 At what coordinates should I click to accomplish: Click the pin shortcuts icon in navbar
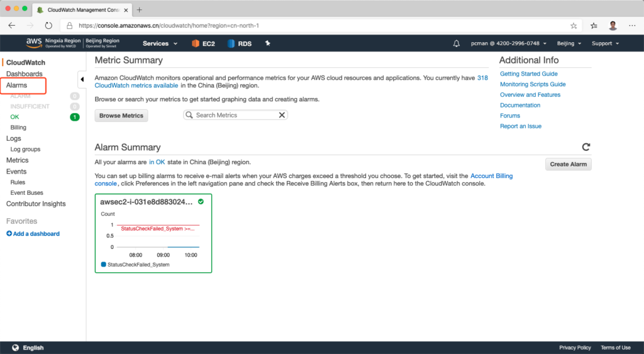pyautogui.click(x=267, y=43)
